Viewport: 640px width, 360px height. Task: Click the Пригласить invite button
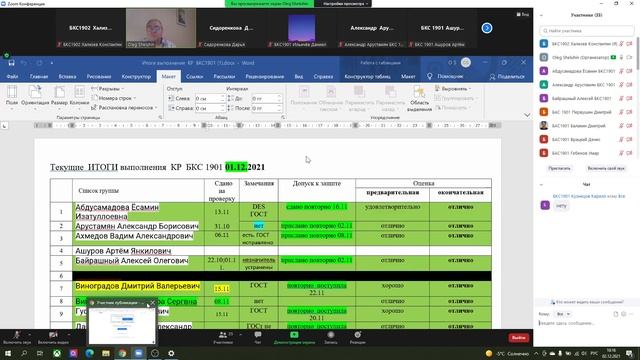[x=559, y=168]
